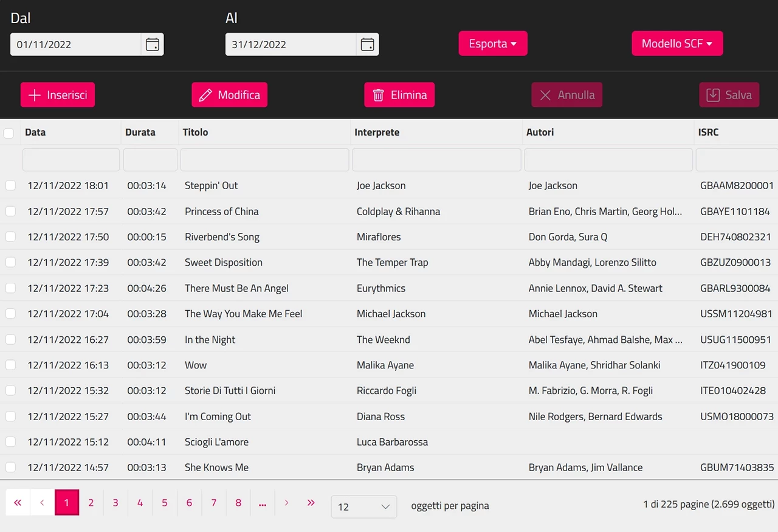The width and height of the screenshot is (778, 532).
Task: Click duration 00:04:11 cell
Action: 146,442
